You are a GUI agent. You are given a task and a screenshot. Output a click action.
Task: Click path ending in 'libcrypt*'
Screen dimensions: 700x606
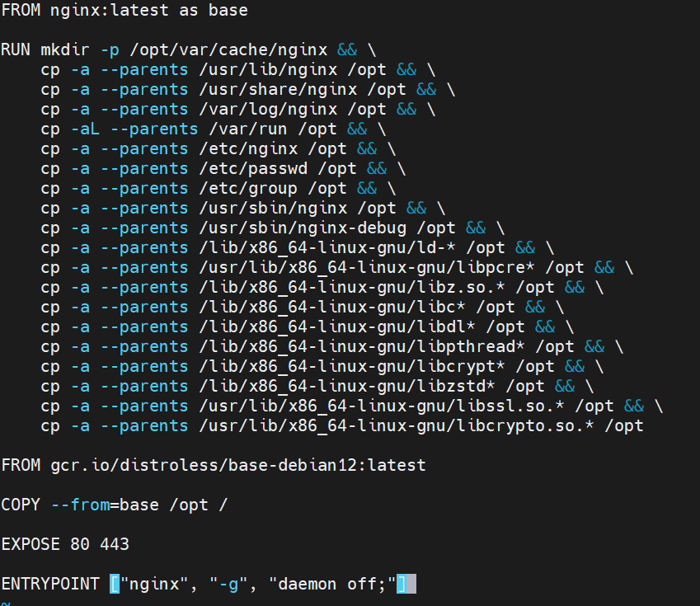352,366
